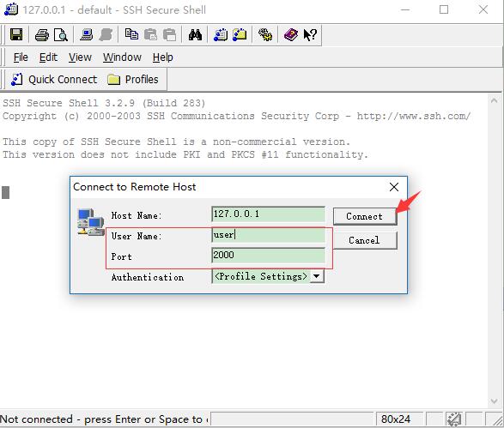
Task: Click the window title '127.0.0.1 - default - SSH Secure Shell'
Action: click(114, 10)
